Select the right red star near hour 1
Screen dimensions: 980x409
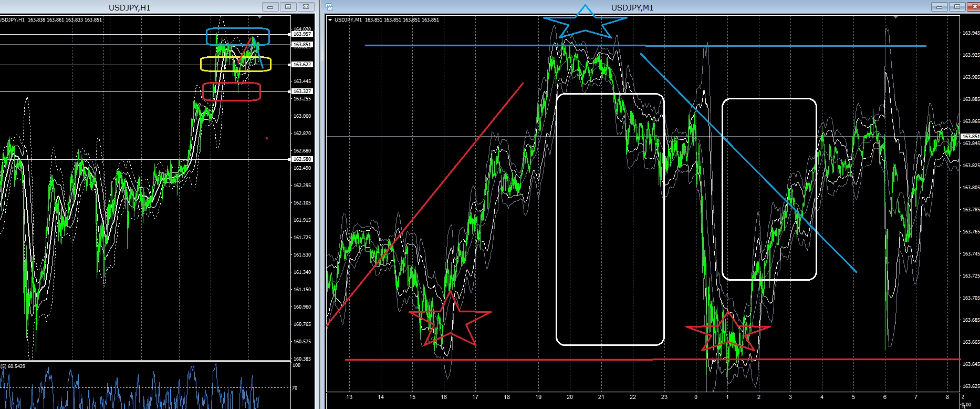728,331
